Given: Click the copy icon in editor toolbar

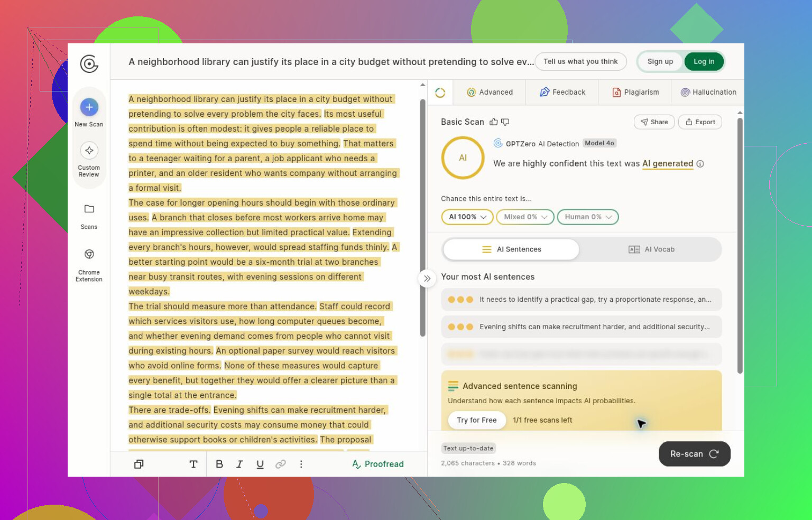Looking at the screenshot, I should 139,464.
